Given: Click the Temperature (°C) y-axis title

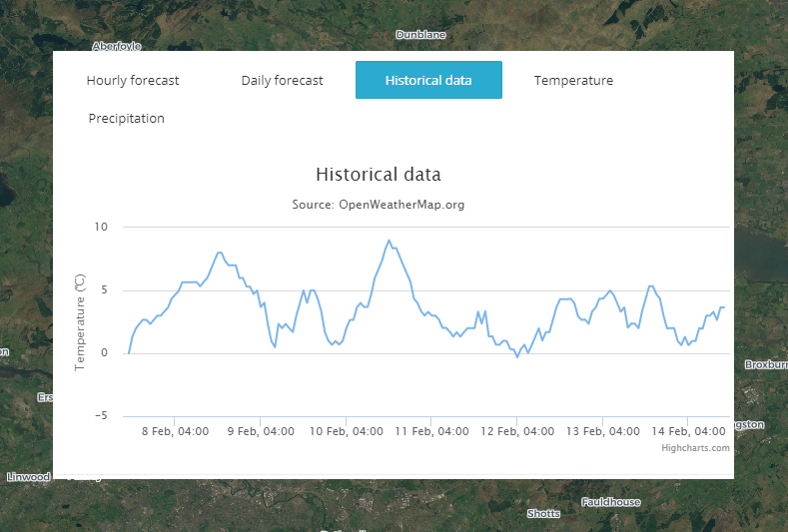Looking at the screenshot, I should click(x=81, y=321).
